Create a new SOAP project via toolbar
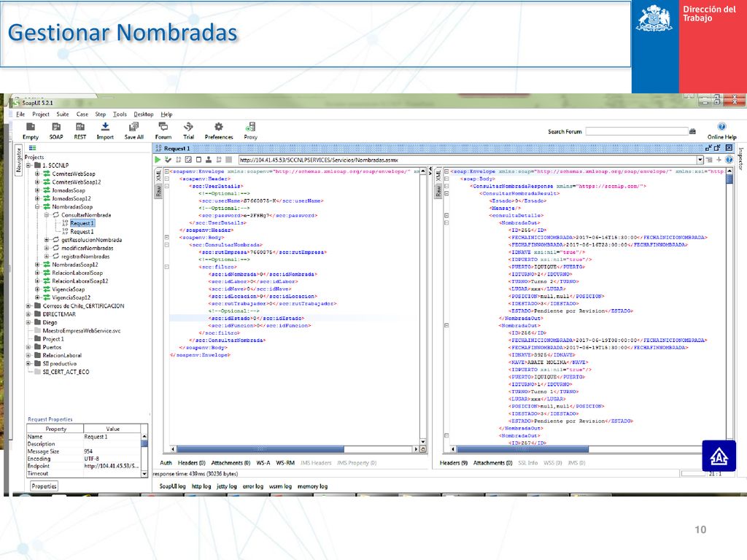The height and width of the screenshot is (560, 747). [x=56, y=127]
